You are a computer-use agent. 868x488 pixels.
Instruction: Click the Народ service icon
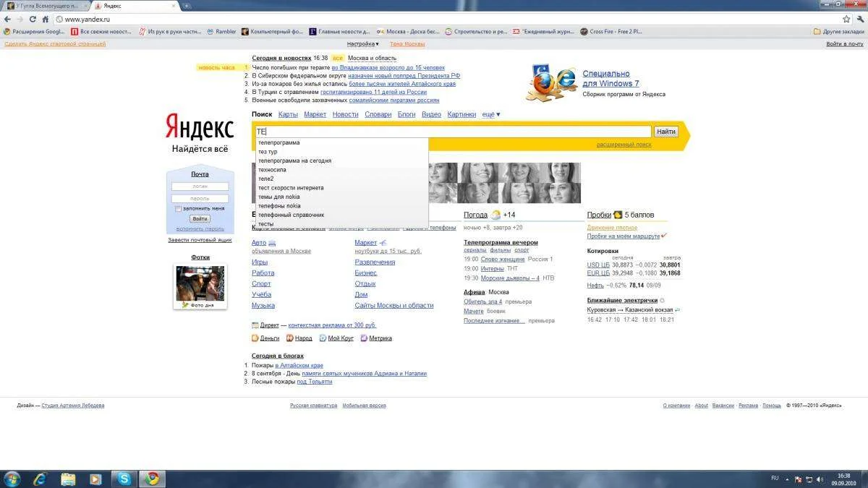click(289, 338)
